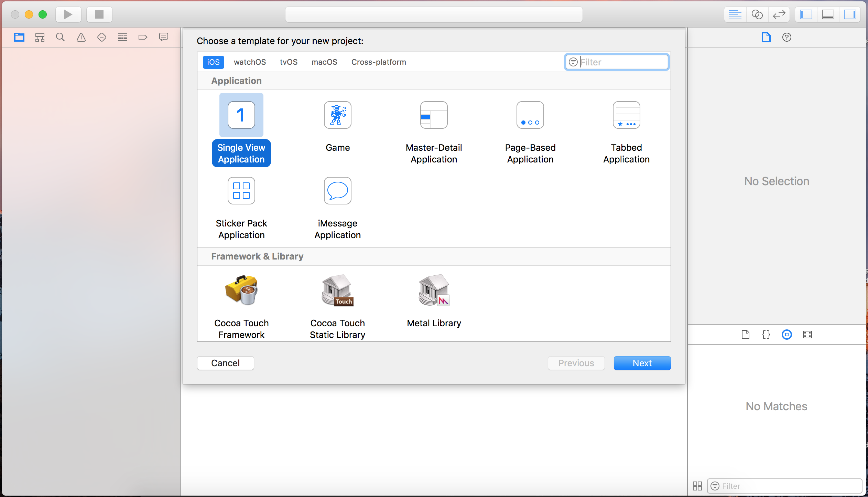Click the toolbar activity status field
This screenshot has height=497, width=868.
[434, 14]
